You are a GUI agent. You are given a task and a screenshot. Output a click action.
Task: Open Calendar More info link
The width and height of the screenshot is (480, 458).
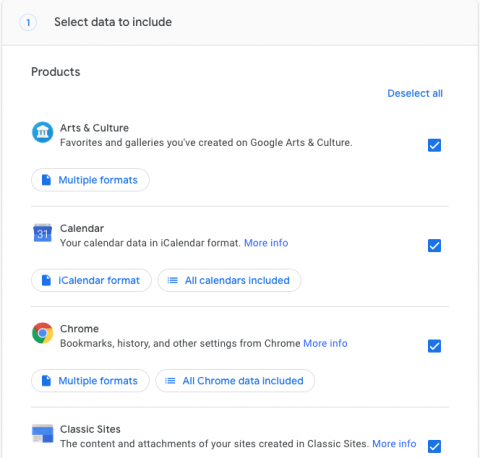coord(266,243)
